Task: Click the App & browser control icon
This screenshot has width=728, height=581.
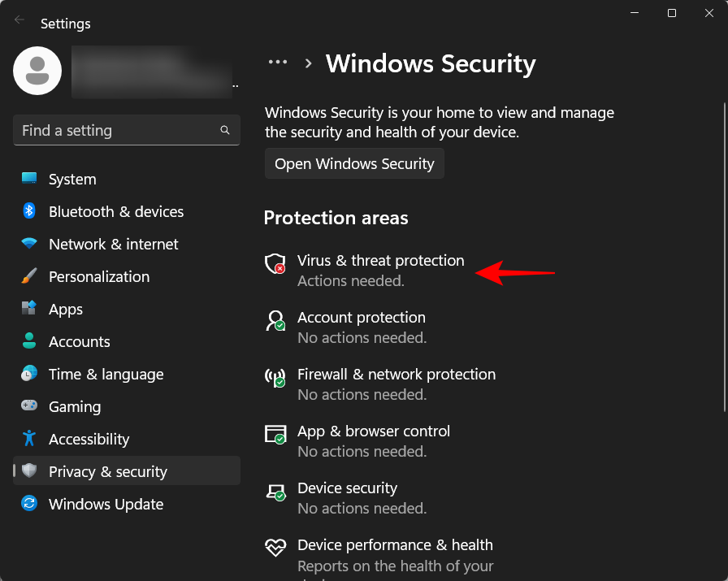Action: tap(275, 434)
